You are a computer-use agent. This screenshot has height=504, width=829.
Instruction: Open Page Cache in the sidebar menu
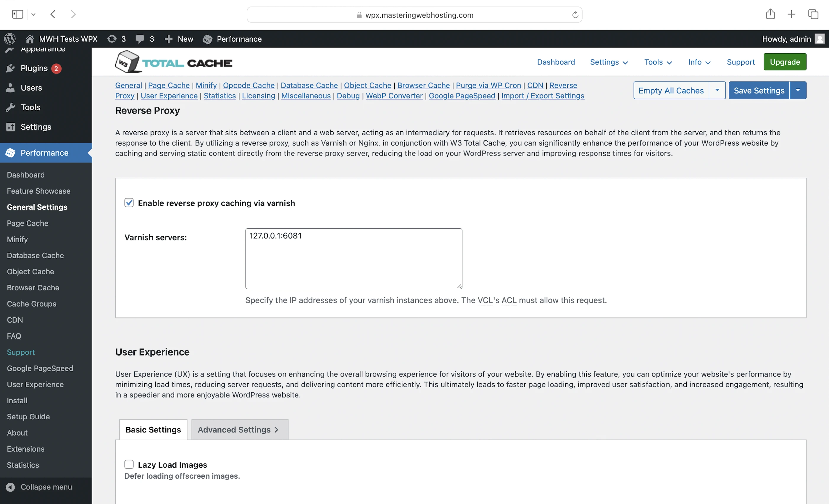(28, 223)
